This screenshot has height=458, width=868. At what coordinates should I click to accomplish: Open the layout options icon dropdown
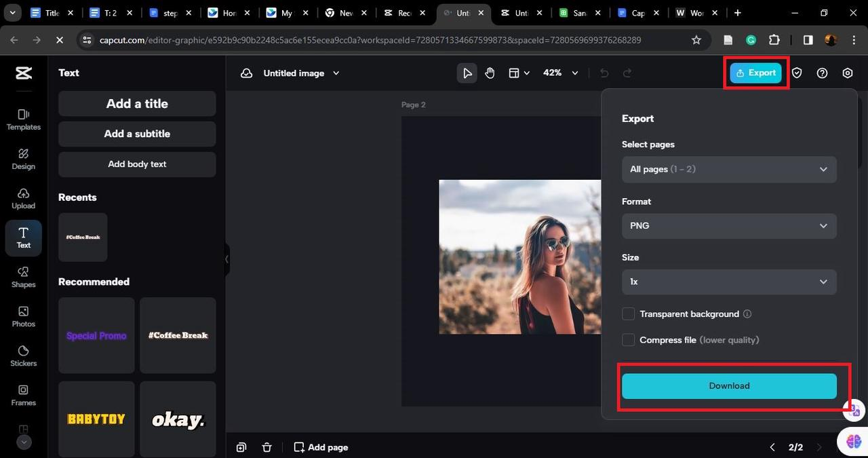[x=519, y=73]
